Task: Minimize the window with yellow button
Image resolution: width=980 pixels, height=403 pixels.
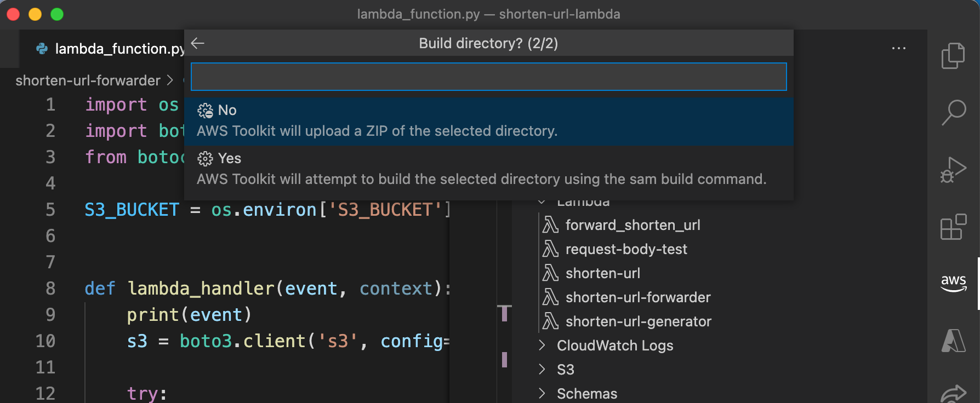Action: 35,14
